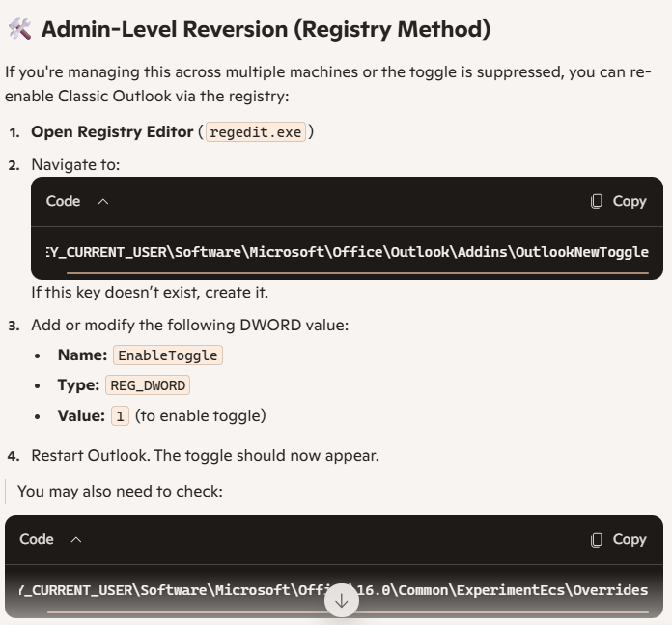Click the hammer and wrench emoji icon
This screenshot has height=625, width=672.
coord(19,29)
